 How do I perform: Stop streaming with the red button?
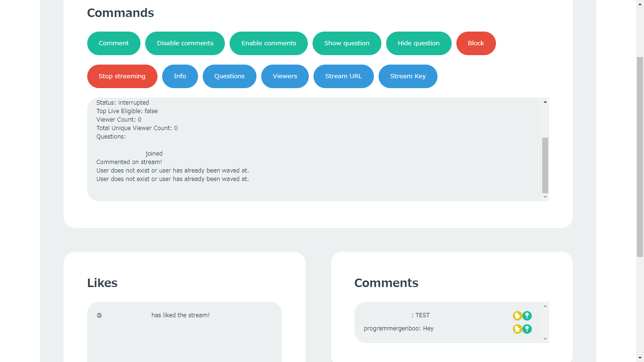[x=122, y=76]
